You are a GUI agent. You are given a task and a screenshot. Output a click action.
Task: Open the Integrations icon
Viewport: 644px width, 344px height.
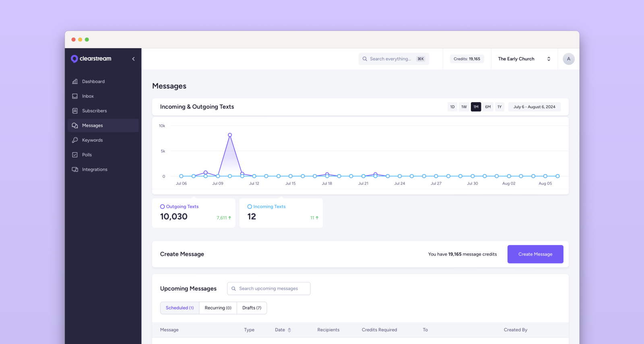(x=75, y=170)
